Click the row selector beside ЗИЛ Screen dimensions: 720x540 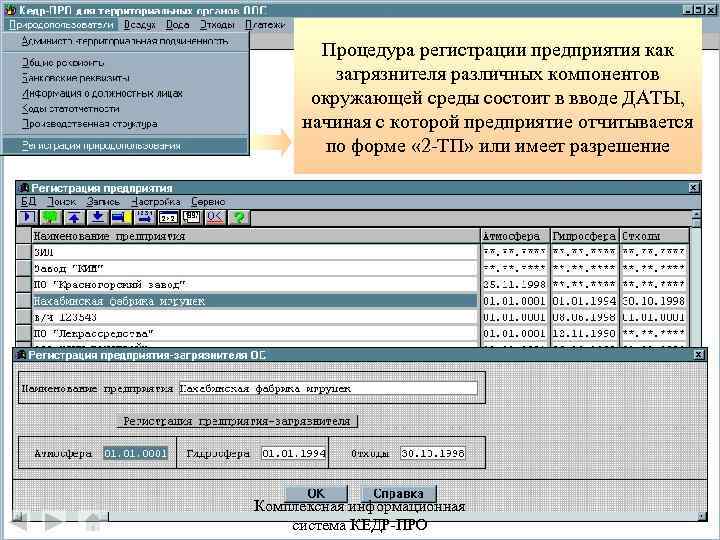(x=23, y=252)
